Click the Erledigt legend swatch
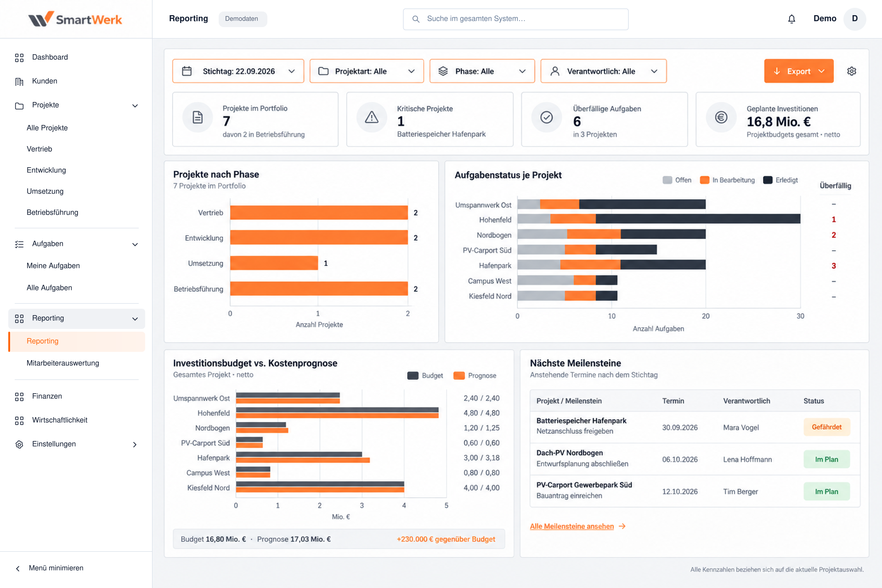Screen dimensions: 882x588 click(x=768, y=180)
